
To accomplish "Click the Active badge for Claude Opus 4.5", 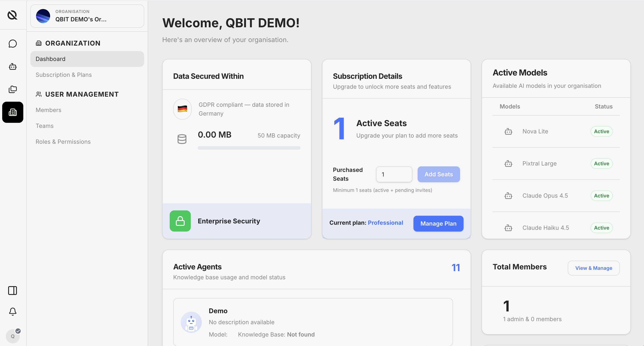I will pos(602,195).
